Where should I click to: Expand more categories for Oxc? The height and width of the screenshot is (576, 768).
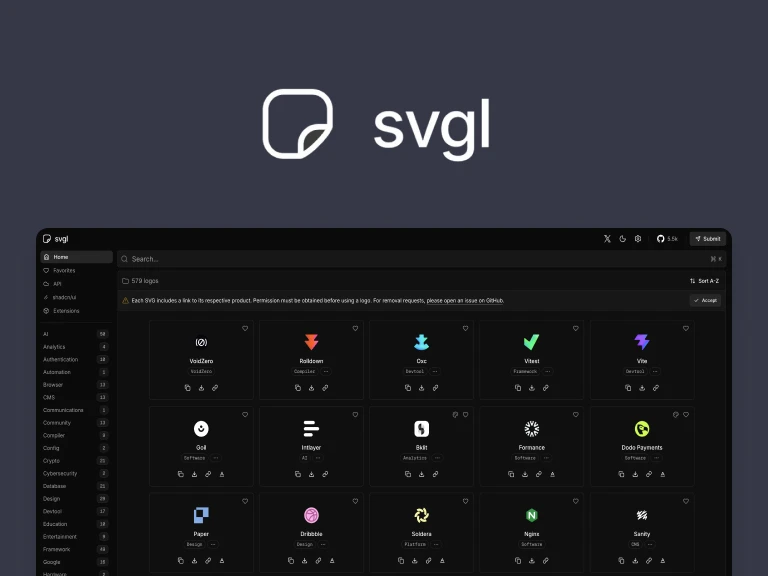click(435, 371)
